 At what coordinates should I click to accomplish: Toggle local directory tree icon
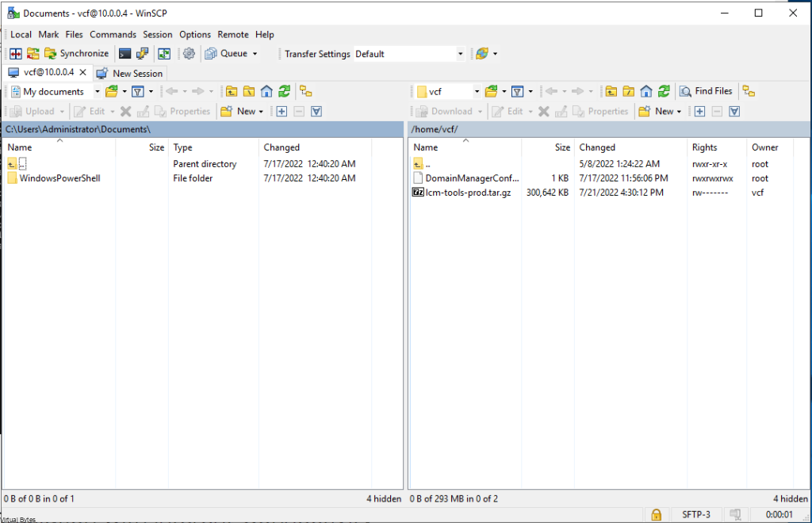click(x=306, y=92)
